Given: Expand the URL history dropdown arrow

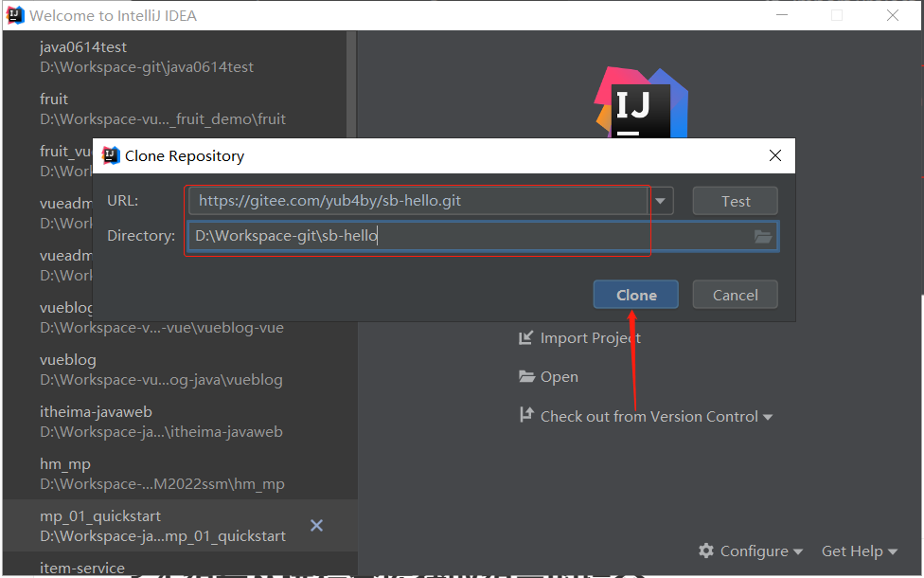Looking at the screenshot, I should coord(661,201).
